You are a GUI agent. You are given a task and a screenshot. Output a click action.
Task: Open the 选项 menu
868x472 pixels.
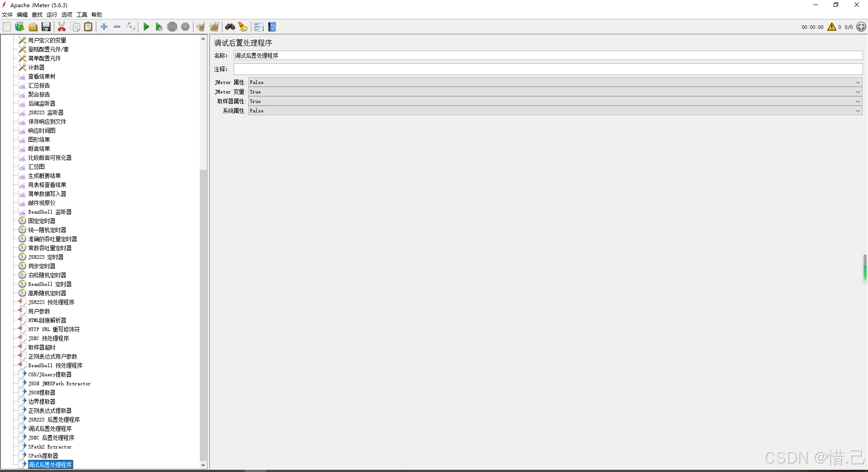pos(67,15)
